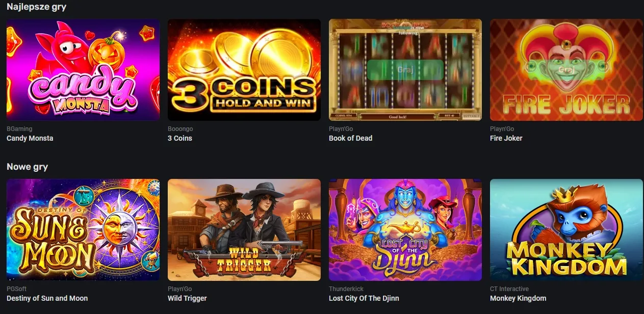Click the Wild Trigger title text
644x314 pixels.
coord(187,298)
